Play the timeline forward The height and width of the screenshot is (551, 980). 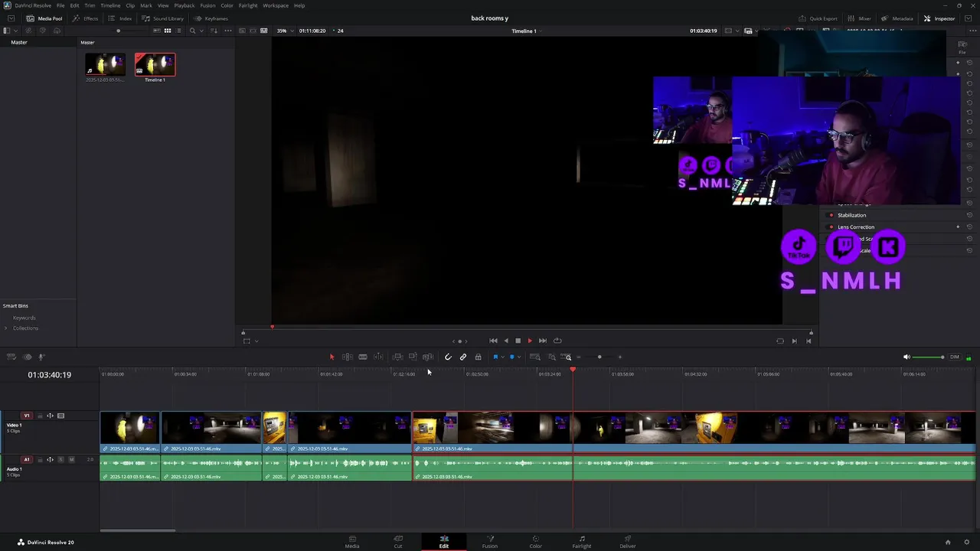pyautogui.click(x=530, y=341)
